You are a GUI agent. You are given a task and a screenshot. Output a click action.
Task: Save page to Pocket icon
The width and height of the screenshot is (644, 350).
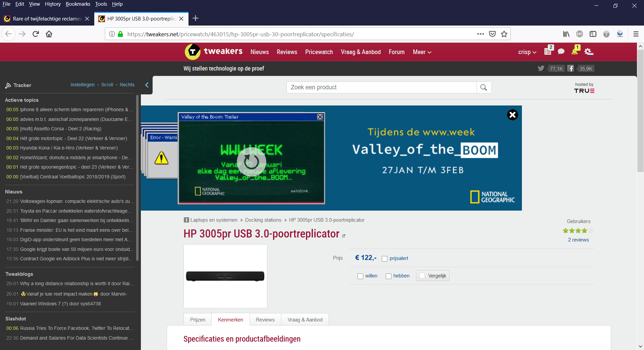coord(492,34)
